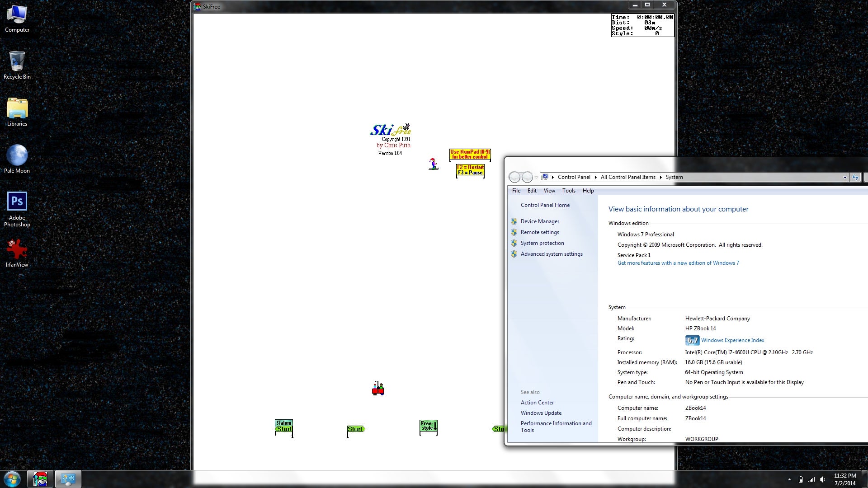The image size is (868, 488).
Task: Click the battery power tray icon
Action: click(801, 479)
